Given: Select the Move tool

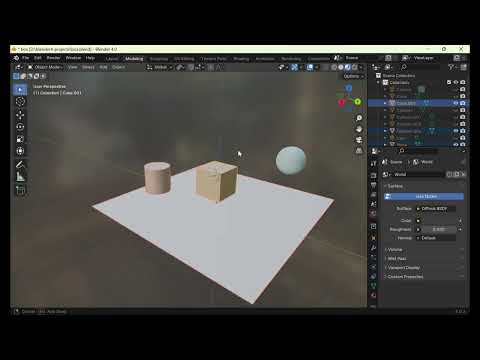Looking at the screenshot, I should coord(20,115).
